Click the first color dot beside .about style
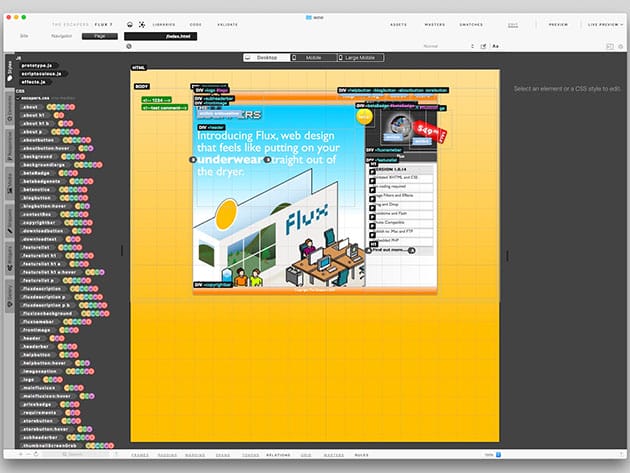 [x=49, y=106]
